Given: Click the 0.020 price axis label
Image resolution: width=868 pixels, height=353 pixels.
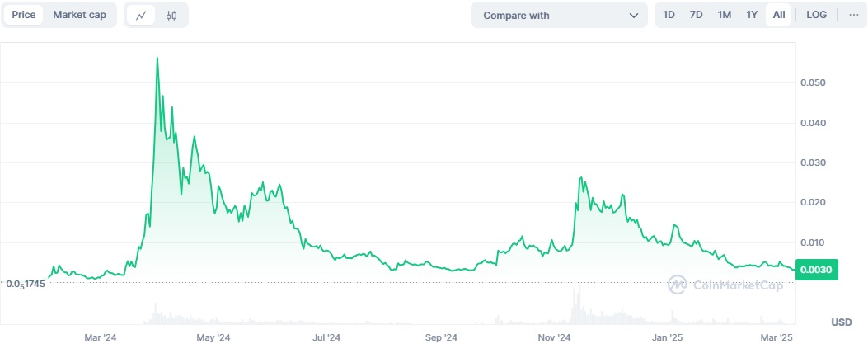Looking at the screenshot, I should (x=814, y=202).
